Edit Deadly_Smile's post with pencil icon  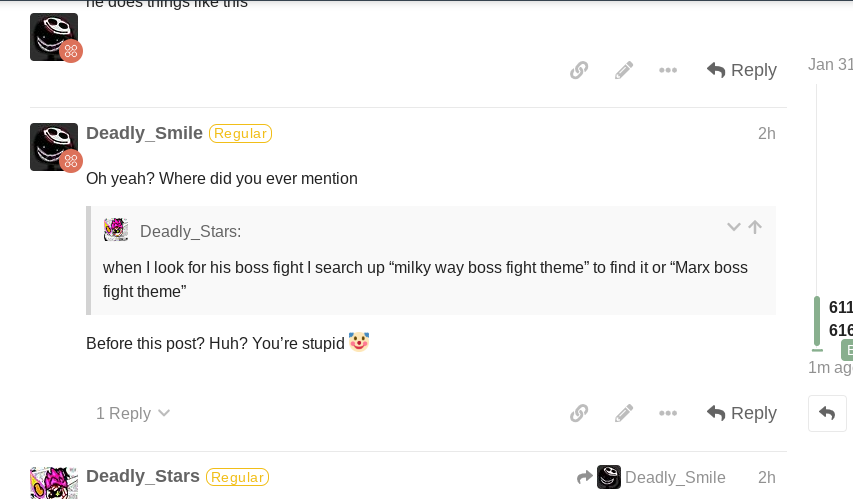coord(624,414)
